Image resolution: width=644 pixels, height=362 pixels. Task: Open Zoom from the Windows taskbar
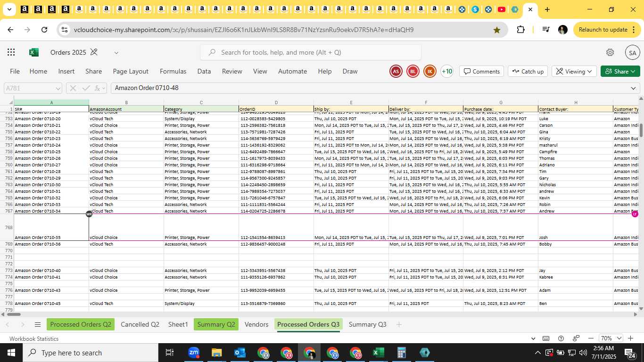click(x=194, y=353)
